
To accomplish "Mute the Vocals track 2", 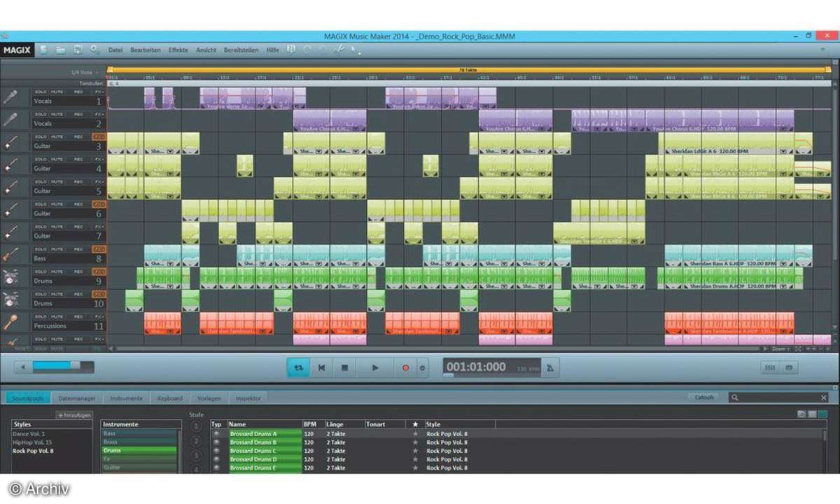I will tap(57, 114).
